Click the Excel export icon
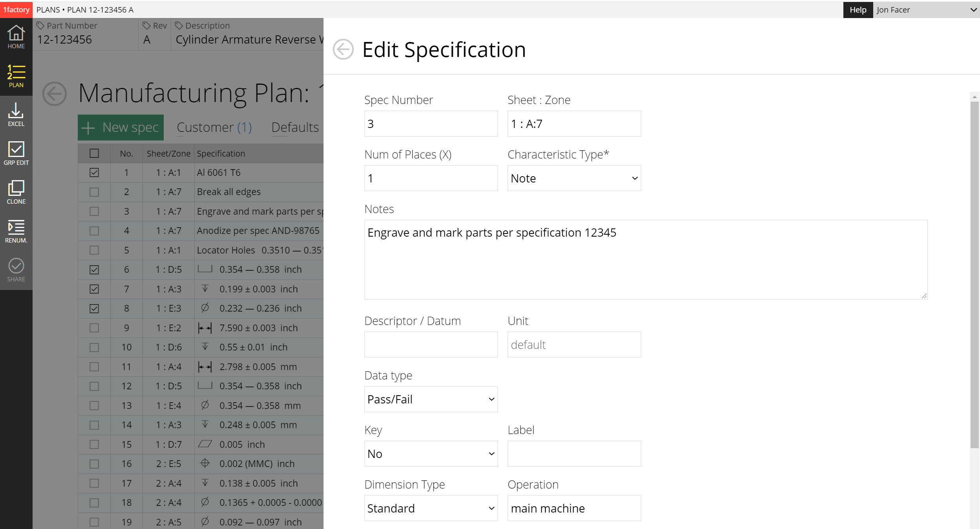980x529 pixels. (16, 115)
